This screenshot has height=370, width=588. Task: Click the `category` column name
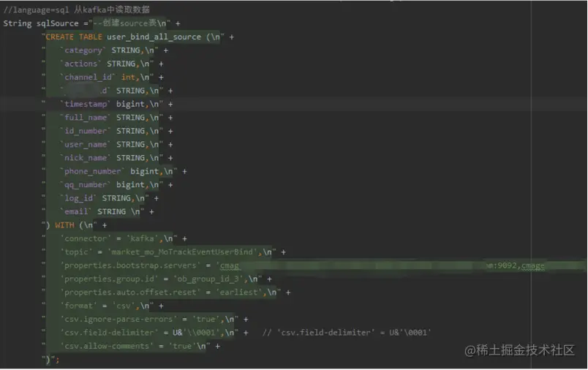click(x=83, y=50)
